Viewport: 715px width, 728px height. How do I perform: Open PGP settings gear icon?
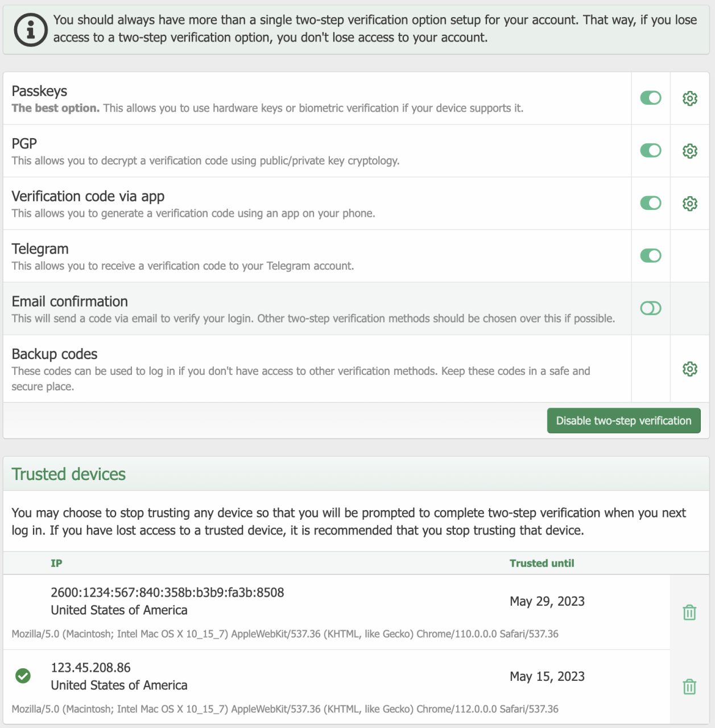click(x=689, y=151)
